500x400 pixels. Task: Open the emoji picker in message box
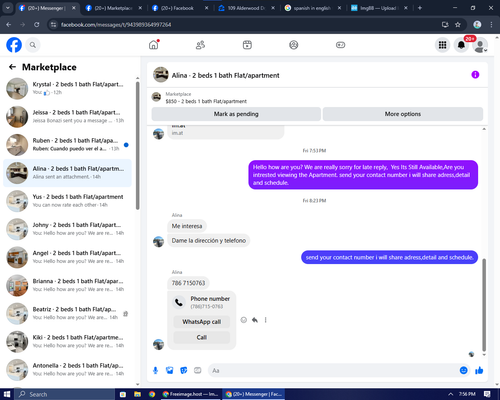463,370
